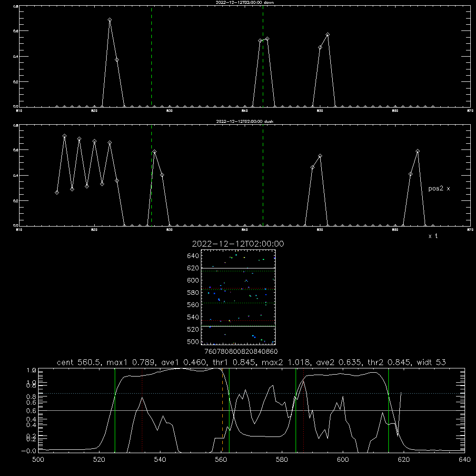Click the '560' x-axis label of the bottom plot
476x476 pixels.
pos(221,460)
